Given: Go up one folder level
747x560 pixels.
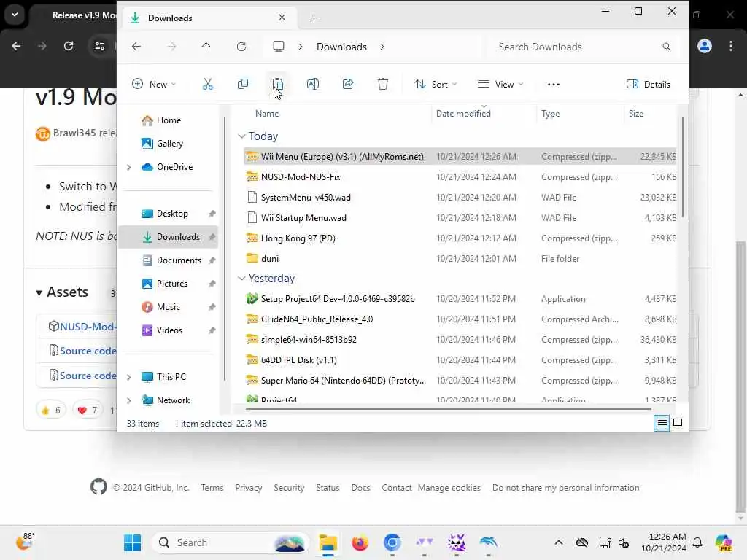Looking at the screenshot, I should click(x=206, y=47).
